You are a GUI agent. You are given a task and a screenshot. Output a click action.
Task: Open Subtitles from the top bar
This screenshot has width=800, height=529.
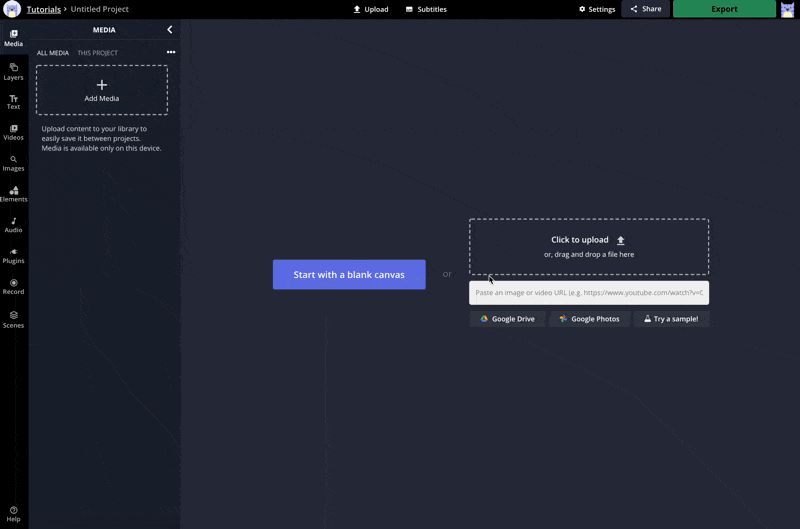pyautogui.click(x=426, y=9)
